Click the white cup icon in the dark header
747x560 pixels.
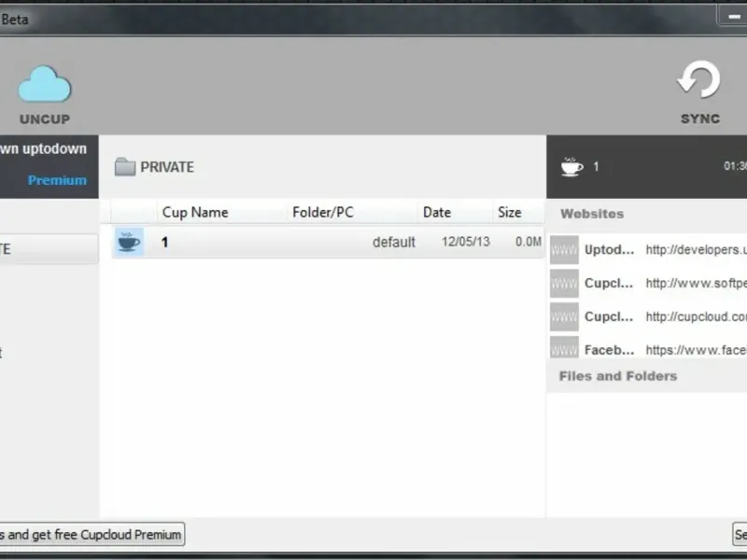[x=571, y=167]
